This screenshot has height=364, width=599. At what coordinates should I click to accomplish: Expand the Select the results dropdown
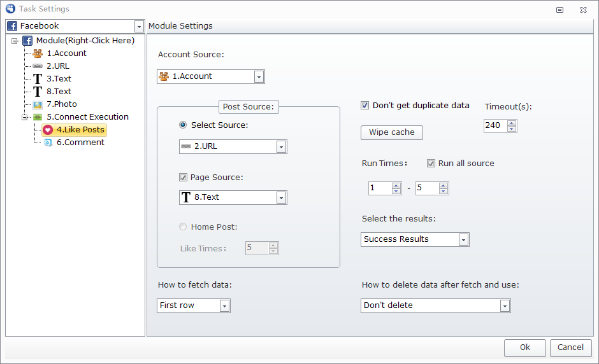tap(463, 240)
